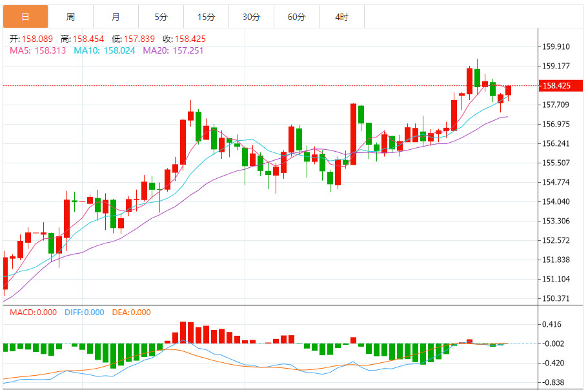The image size is (588, 390).
Task: Select the 15分 timeframe tab
Action: [206, 17]
